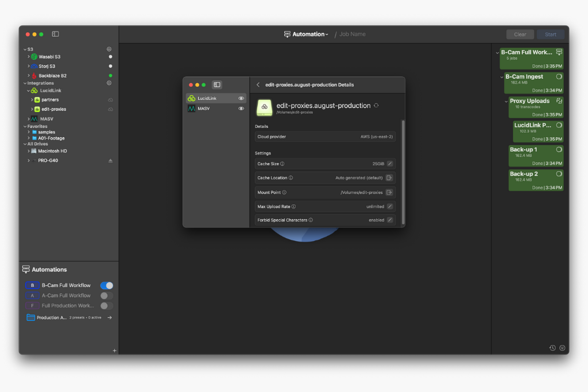Toggle MASV visibility eye icon
This screenshot has width=588, height=392.
point(241,108)
